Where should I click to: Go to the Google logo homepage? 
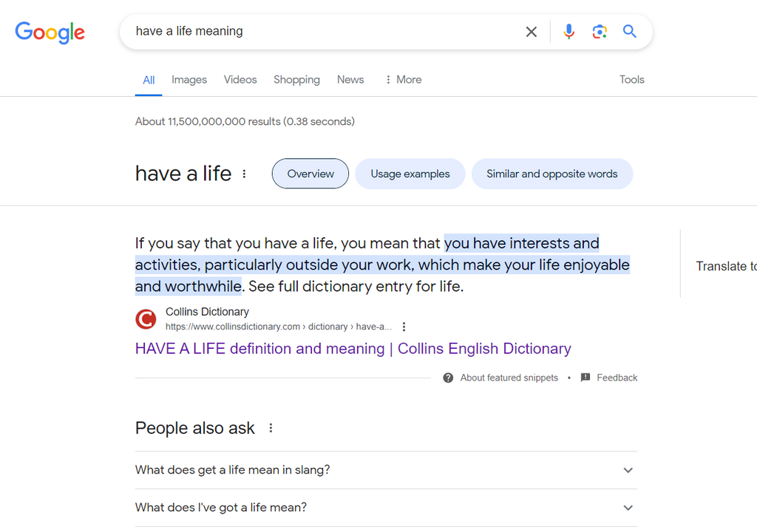pyautogui.click(x=50, y=33)
